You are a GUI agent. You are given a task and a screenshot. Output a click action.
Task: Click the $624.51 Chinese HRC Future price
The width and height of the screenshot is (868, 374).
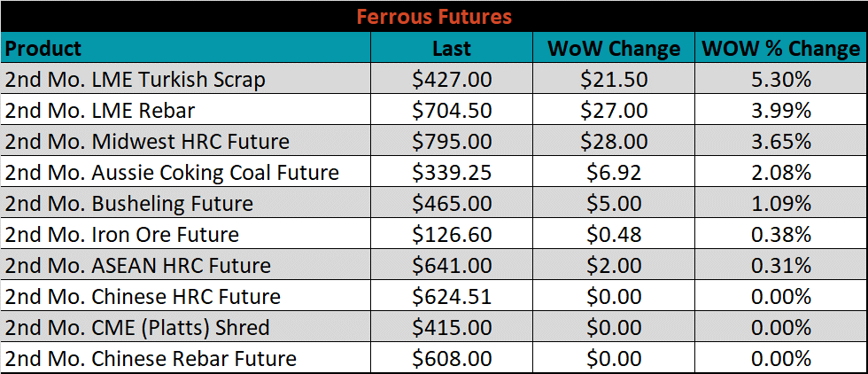(452, 296)
